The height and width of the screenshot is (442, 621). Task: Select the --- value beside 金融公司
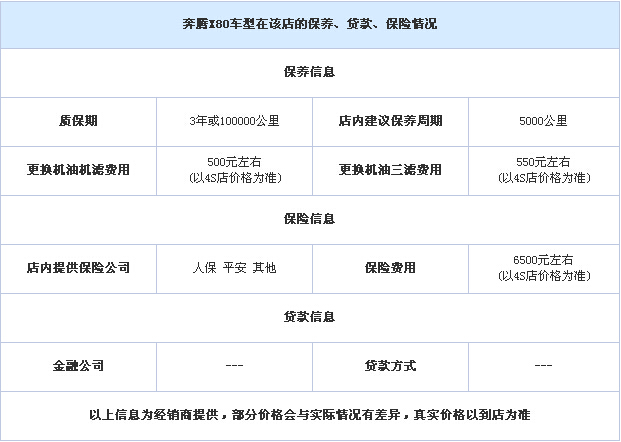[234, 366]
